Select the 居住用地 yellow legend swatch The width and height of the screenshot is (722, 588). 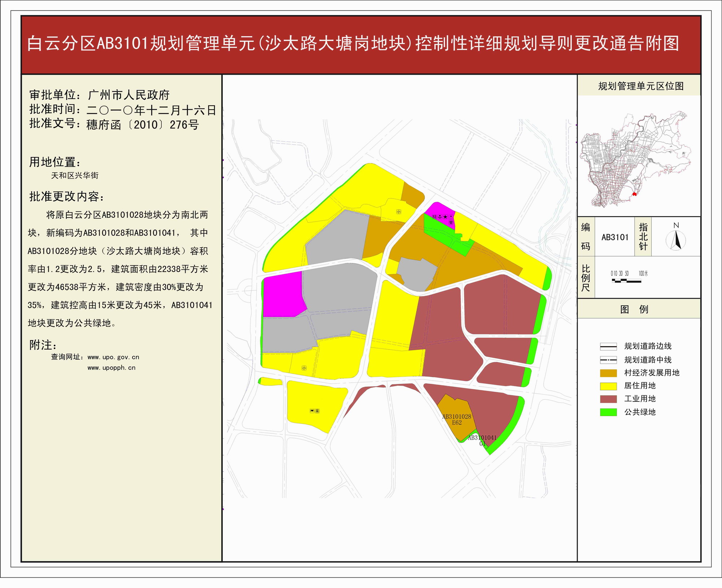pos(608,386)
